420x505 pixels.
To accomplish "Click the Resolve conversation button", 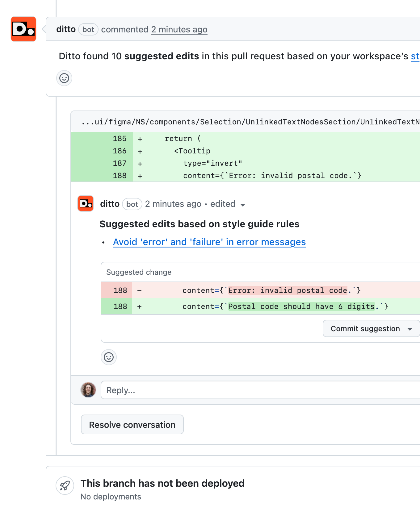I will [x=132, y=424].
